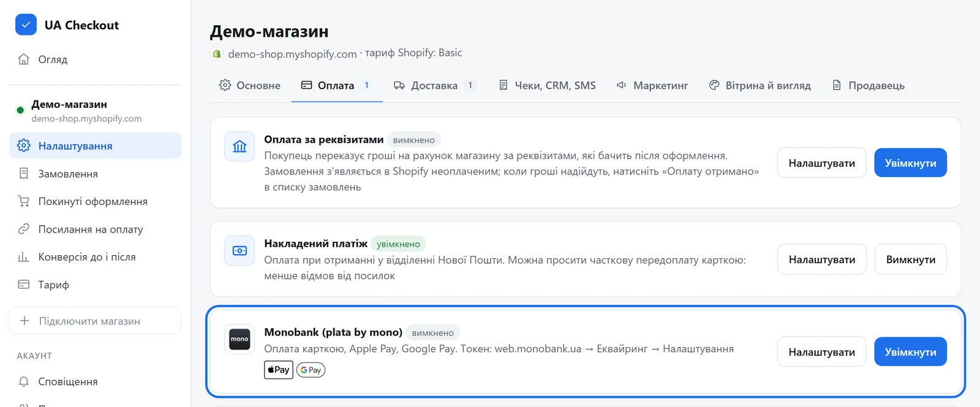The height and width of the screenshot is (407, 980).
Task: Open Конверсія до і після page
Action: pyautogui.click(x=95, y=257)
